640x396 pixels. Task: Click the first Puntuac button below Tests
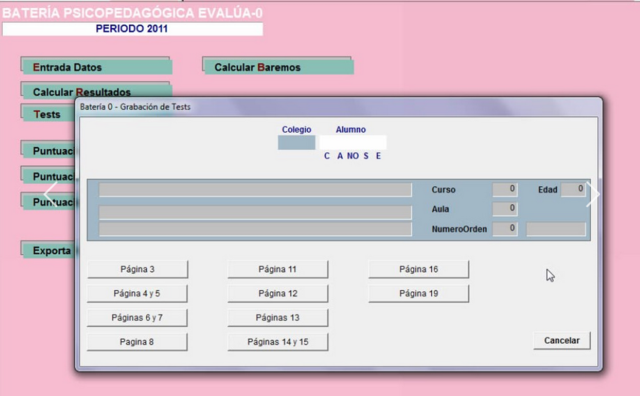tap(49, 150)
